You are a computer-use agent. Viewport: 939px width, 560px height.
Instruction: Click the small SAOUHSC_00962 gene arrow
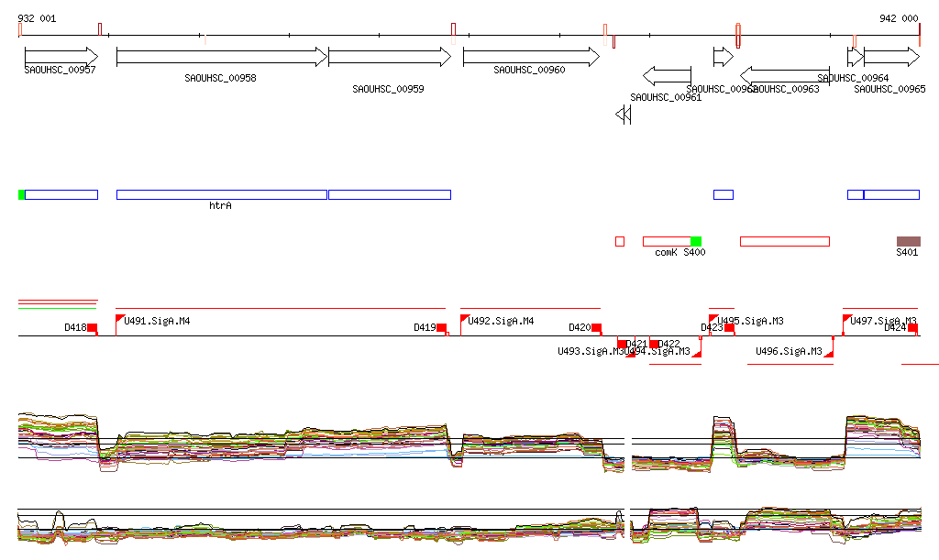click(x=724, y=57)
